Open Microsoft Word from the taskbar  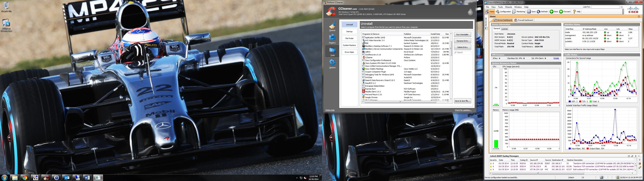pos(87,178)
